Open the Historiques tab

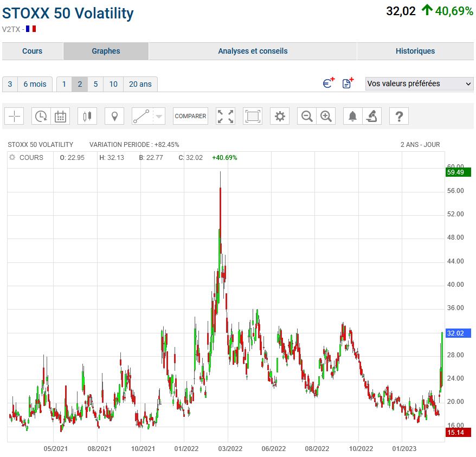415,51
